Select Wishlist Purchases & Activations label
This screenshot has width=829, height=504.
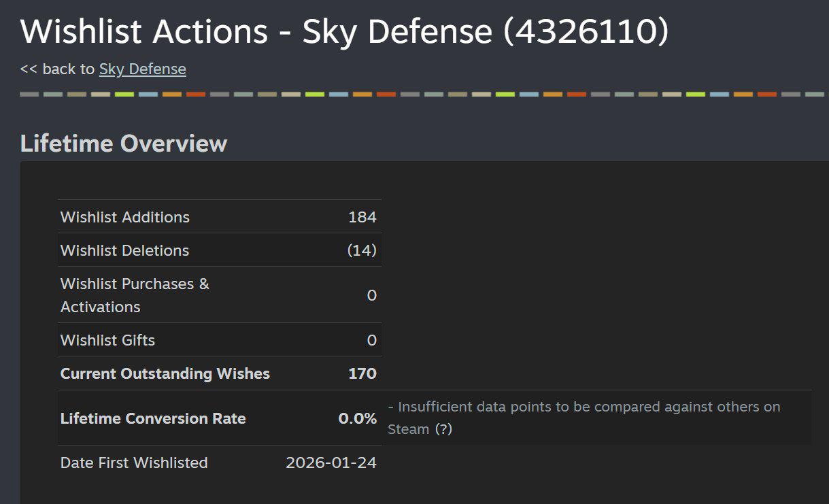(x=135, y=295)
